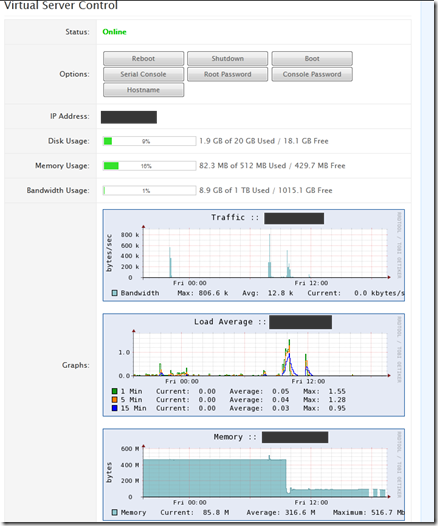438x526 pixels.
Task: Click the Options row label
Action: [74, 74]
